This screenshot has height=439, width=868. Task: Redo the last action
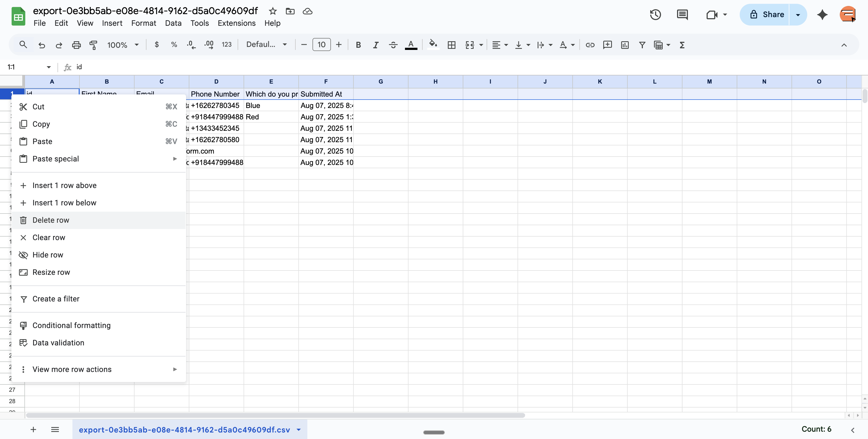pos(59,45)
